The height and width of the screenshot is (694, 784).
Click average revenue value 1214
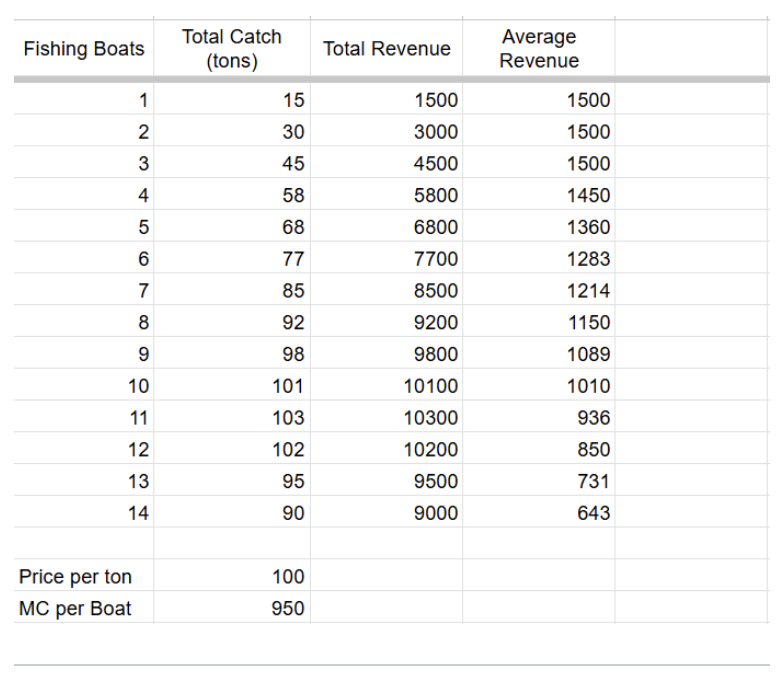pos(539,290)
